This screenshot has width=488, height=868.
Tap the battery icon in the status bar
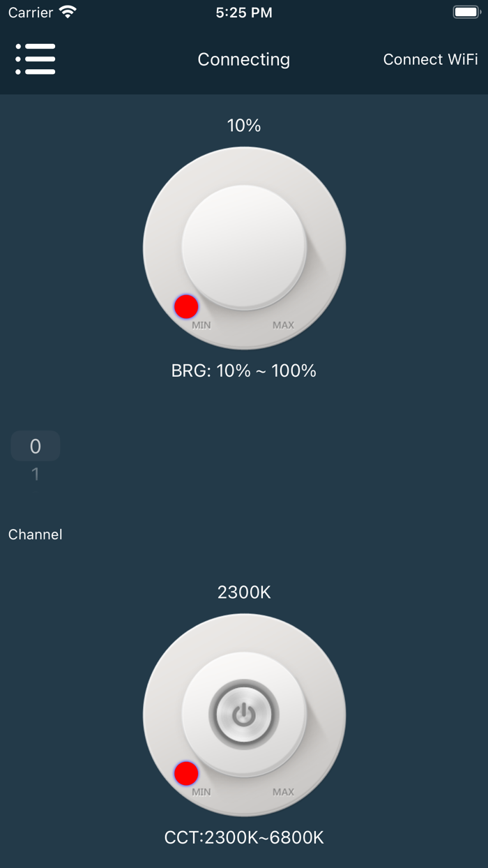coord(466,12)
